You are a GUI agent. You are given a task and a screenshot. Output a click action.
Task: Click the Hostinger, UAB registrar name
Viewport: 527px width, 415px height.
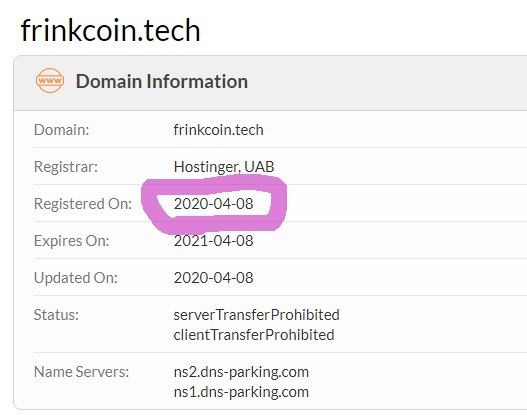pyautogui.click(x=224, y=167)
